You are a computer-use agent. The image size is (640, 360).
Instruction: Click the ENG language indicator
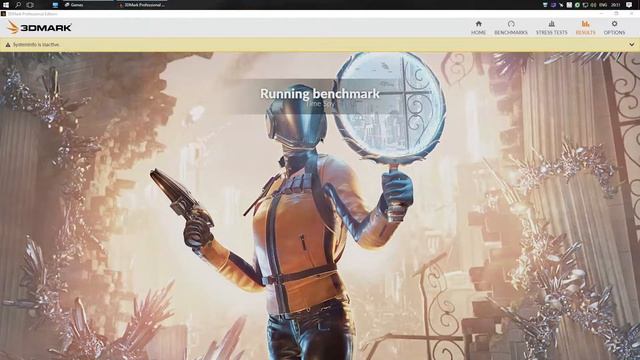click(603, 5)
